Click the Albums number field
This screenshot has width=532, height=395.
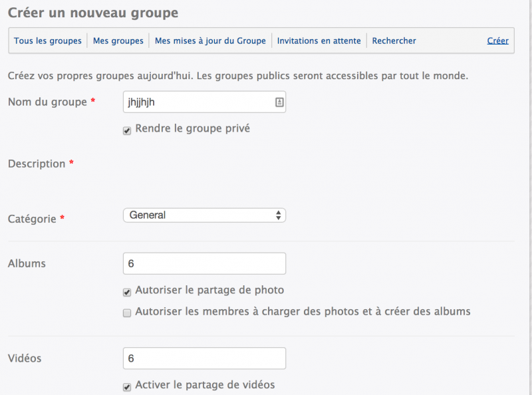pos(204,263)
